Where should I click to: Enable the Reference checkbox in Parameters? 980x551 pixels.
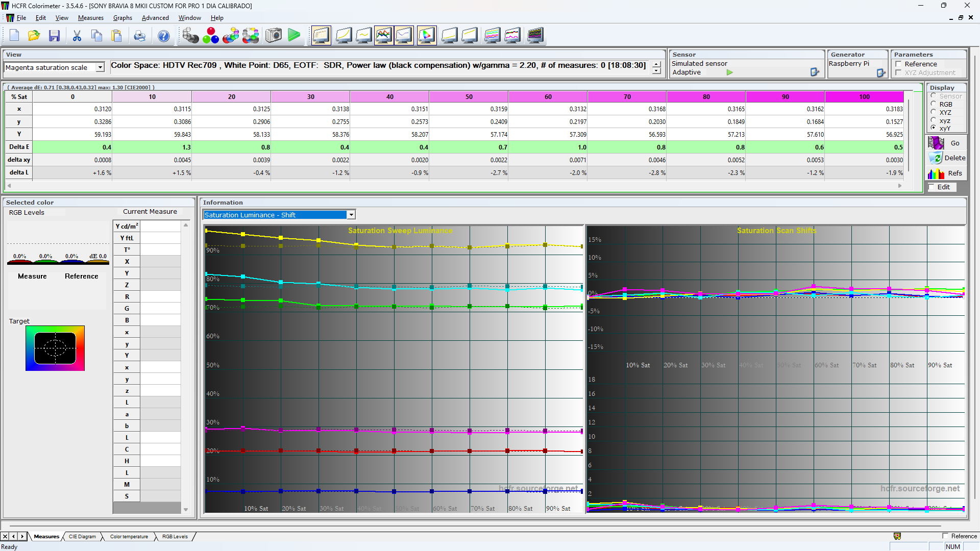click(x=899, y=64)
